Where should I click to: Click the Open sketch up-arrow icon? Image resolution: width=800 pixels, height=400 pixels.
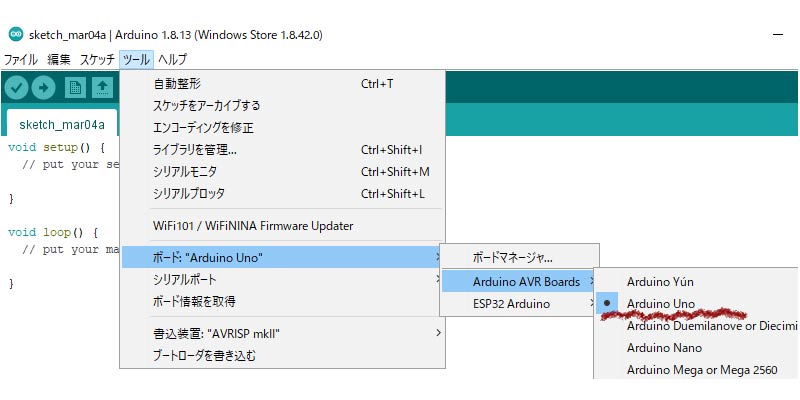(x=102, y=88)
